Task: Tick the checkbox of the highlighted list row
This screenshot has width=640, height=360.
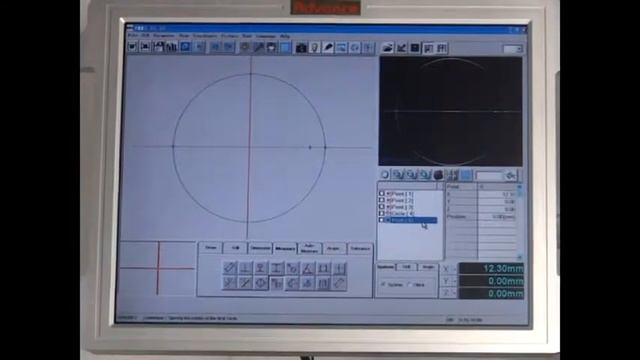Action: (x=382, y=220)
